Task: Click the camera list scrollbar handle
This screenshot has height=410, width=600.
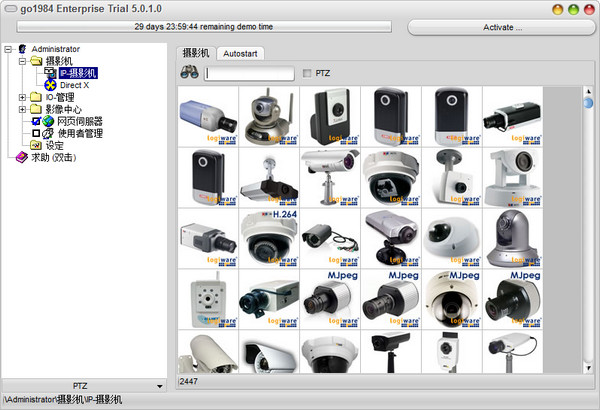Action: click(588, 101)
